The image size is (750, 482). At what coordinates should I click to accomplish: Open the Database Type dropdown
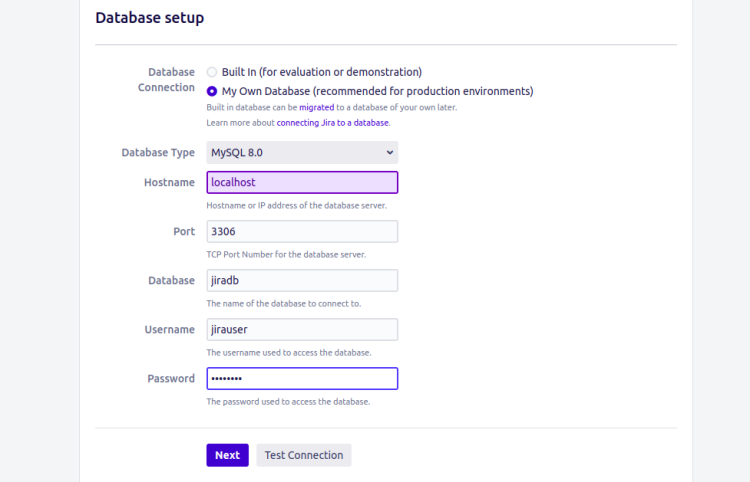point(302,153)
